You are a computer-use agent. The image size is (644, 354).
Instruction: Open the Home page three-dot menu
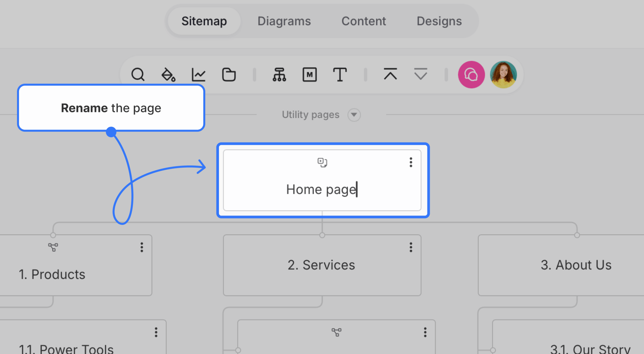click(x=411, y=162)
